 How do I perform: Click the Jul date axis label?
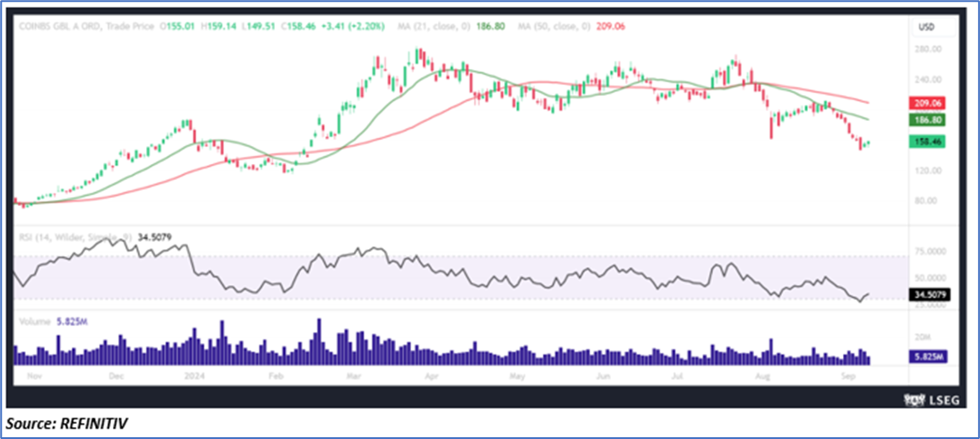(x=677, y=377)
